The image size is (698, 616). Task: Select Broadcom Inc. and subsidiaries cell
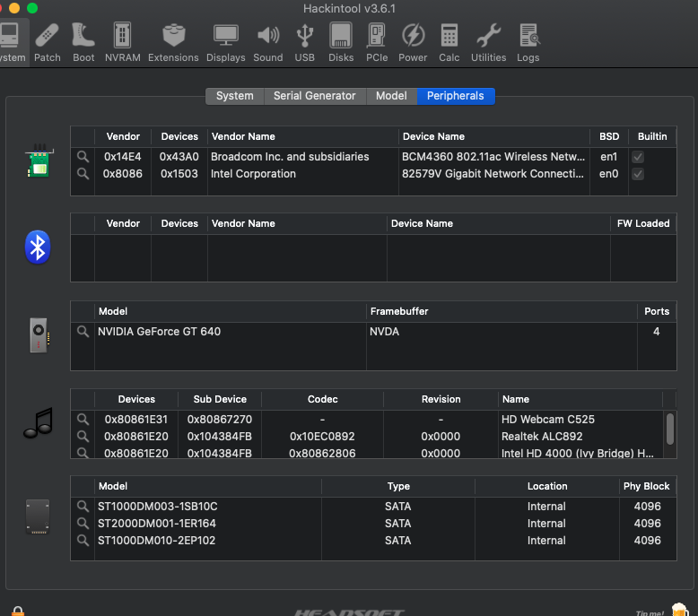pos(290,157)
